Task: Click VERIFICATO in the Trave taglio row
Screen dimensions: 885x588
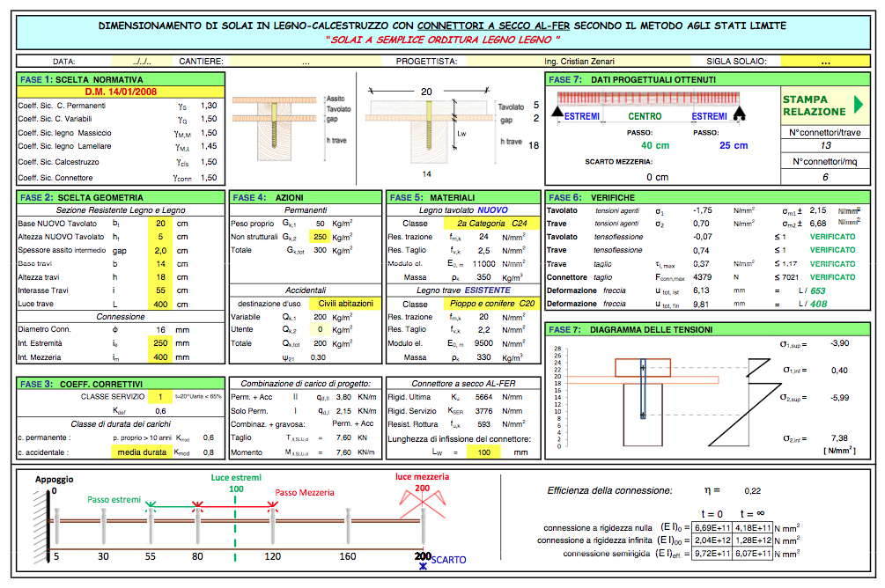Action: [x=832, y=263]
